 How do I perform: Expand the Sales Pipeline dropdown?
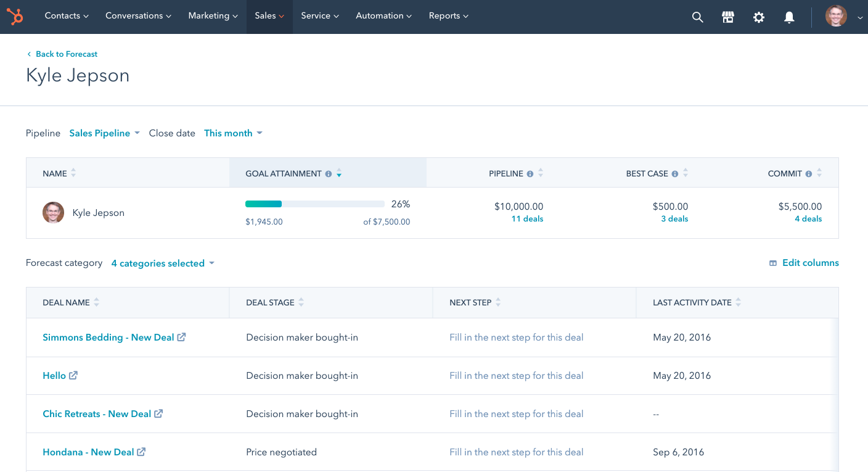click(104, 133)
